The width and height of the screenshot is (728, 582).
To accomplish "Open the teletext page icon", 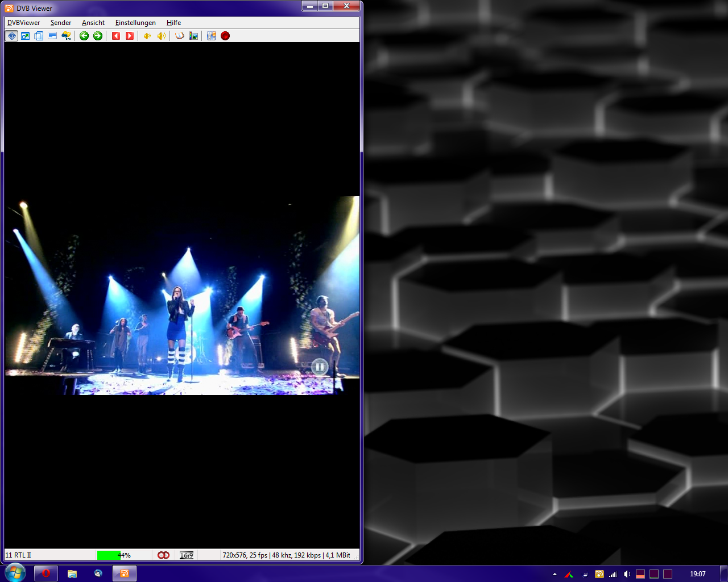I will pos(52,36).
